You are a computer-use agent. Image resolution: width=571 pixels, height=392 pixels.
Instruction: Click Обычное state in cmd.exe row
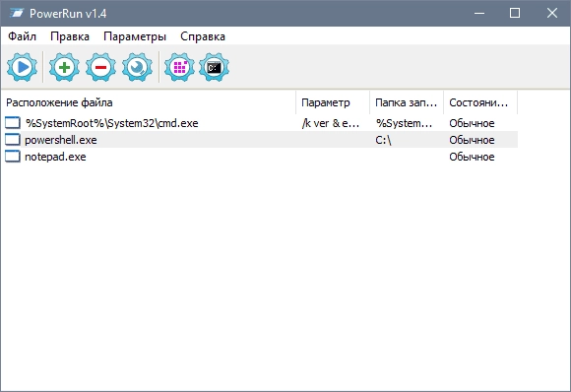coord(472,123)
